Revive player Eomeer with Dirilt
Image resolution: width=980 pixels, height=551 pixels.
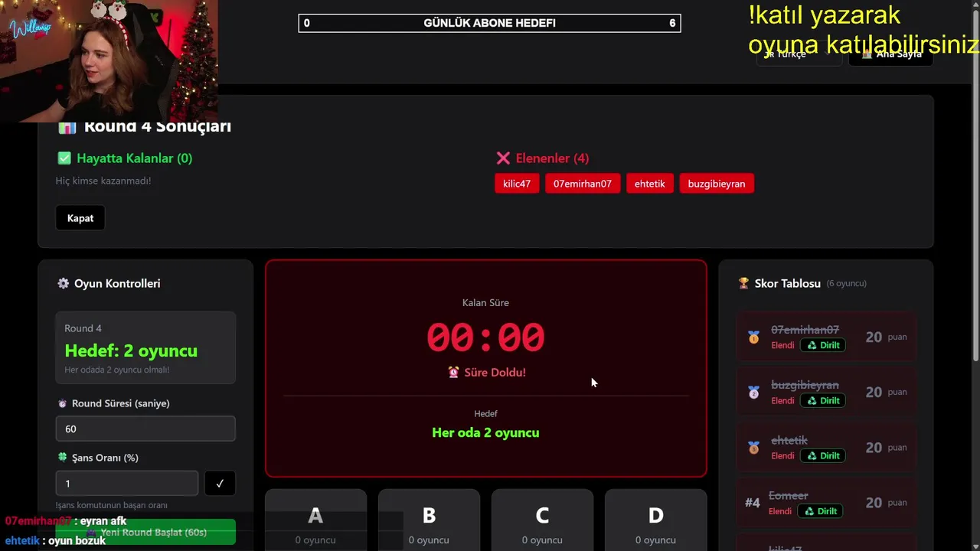[x=820, y=511]
